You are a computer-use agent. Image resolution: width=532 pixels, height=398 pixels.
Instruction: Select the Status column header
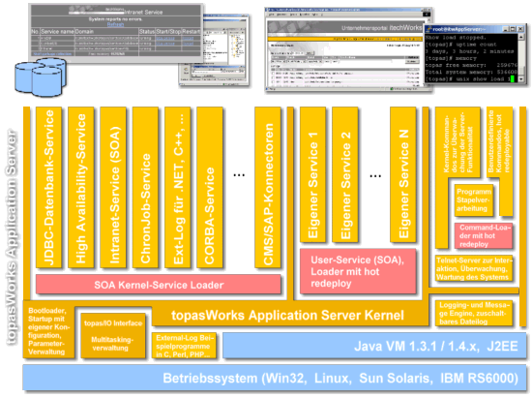[x=147, y=31]
